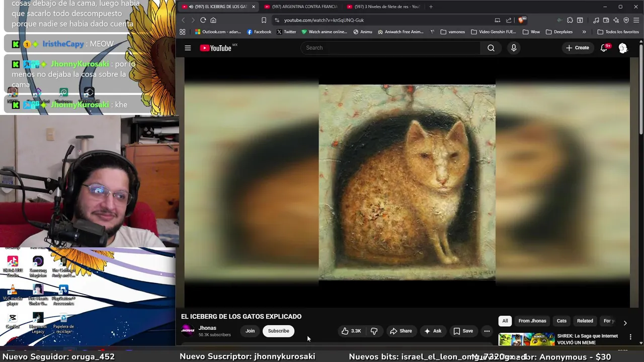Open the Jhonas channel name link
The image size is (644, 362).
click(x=207, y=328)
